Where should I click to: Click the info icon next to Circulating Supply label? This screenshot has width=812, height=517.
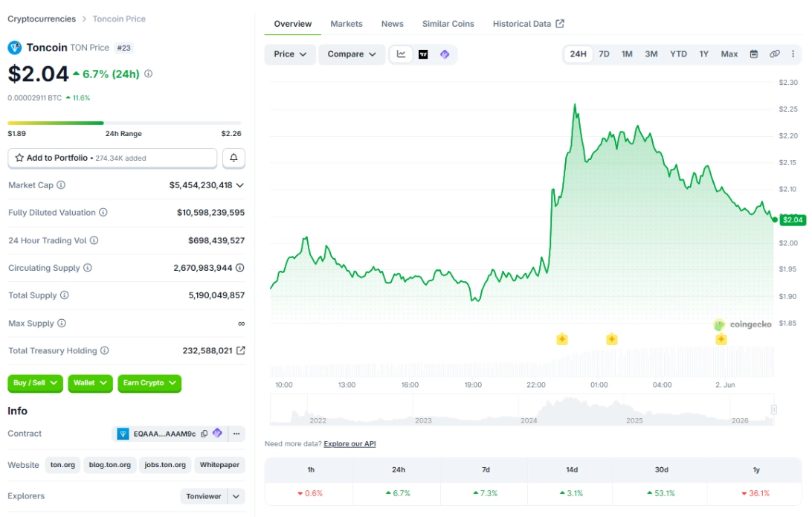(x=88, y=268)
